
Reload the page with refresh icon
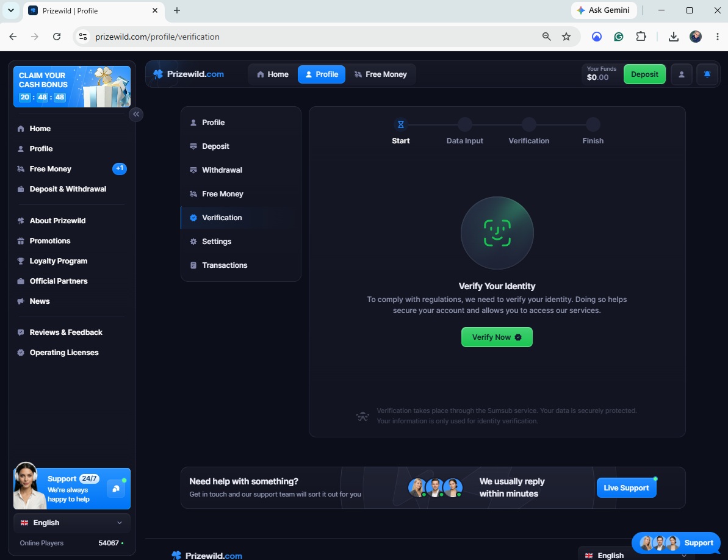(x=57, y=37)
